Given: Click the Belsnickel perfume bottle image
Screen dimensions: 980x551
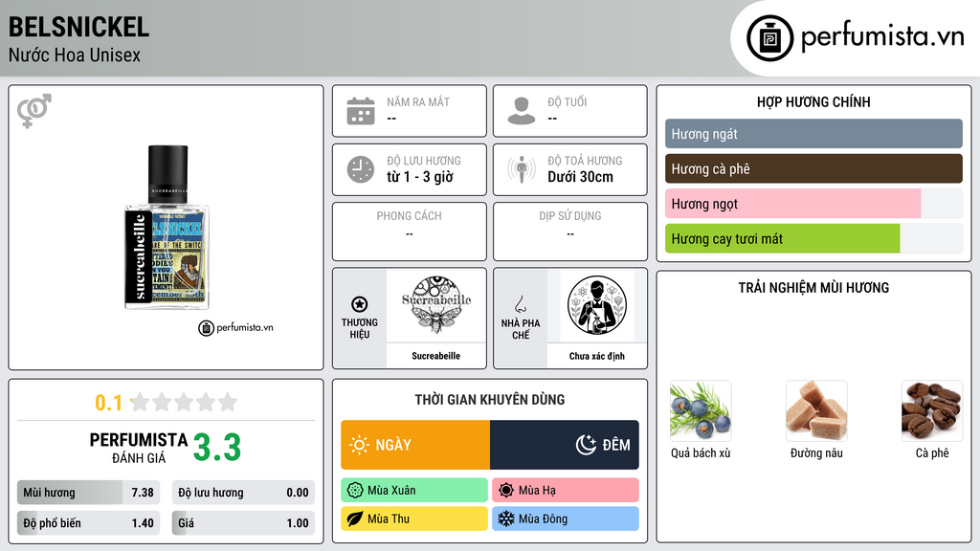Looking at the screenshot, I should [x=167, y=228].
